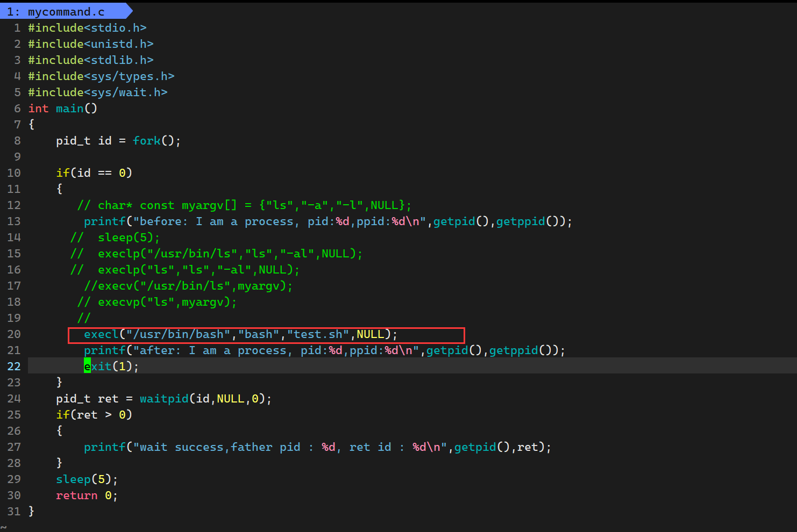Click the #include<stdio.h> line

tap(87, 28)
